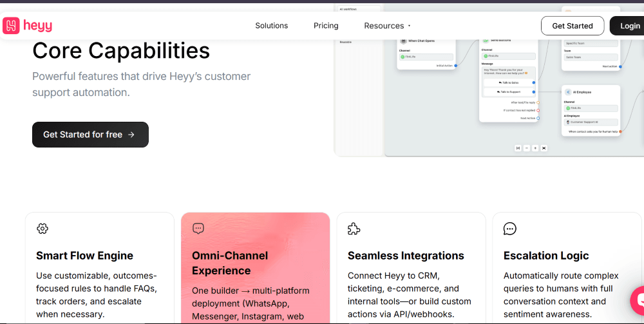This screenshot has width=644, height=324.
Task: Click Omni-Channel One builder description text
Action: [251, 304]
